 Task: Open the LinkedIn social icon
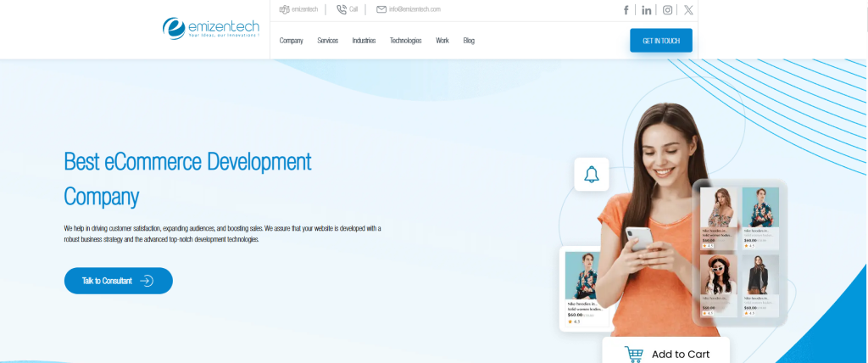click(647, 10)
